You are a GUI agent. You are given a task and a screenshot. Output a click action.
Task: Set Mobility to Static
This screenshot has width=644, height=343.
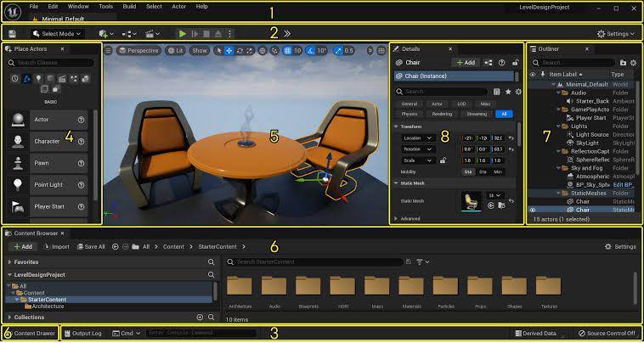[468, 171]
